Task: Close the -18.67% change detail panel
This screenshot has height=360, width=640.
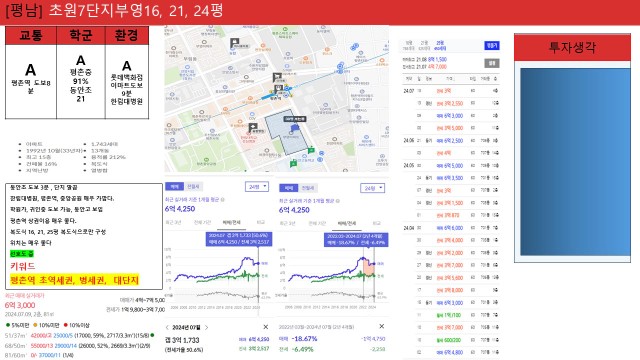Action: (x=382, y=326)
